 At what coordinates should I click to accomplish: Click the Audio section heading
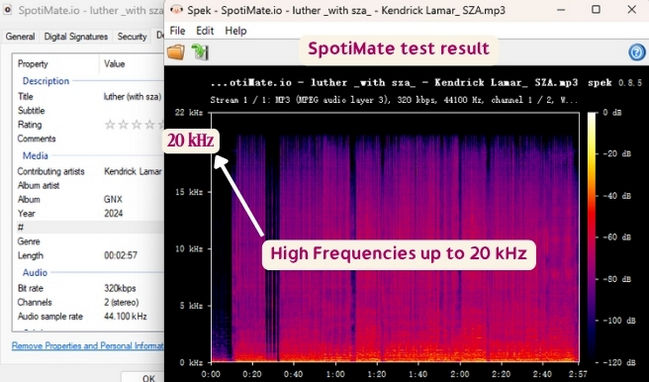tap(35, 272)
